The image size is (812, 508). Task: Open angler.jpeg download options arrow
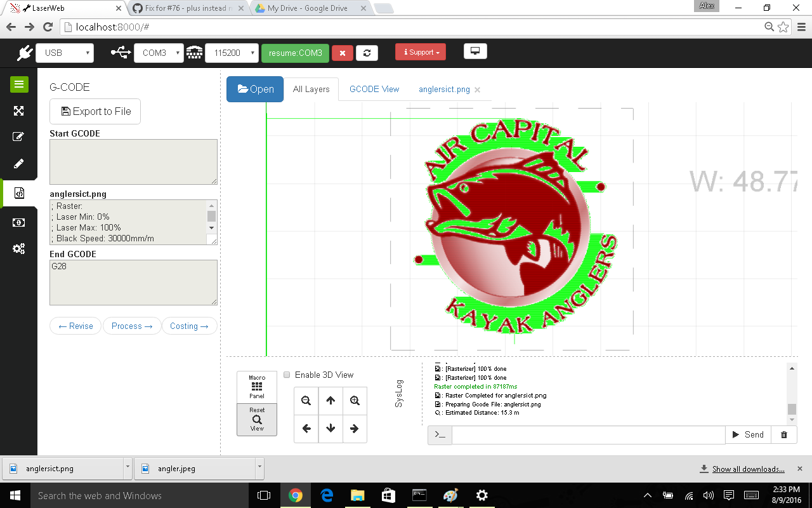pyautogui.click(x=259, y=468)
